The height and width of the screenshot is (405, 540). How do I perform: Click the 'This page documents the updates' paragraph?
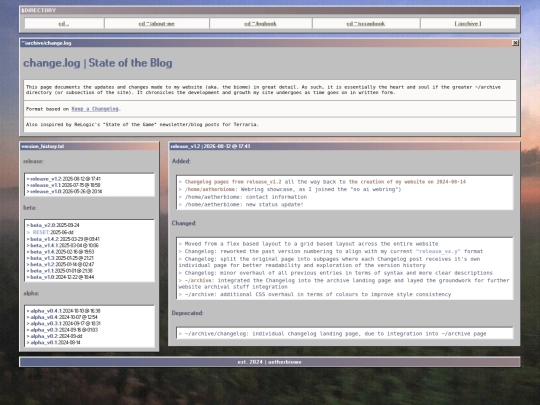263,90
